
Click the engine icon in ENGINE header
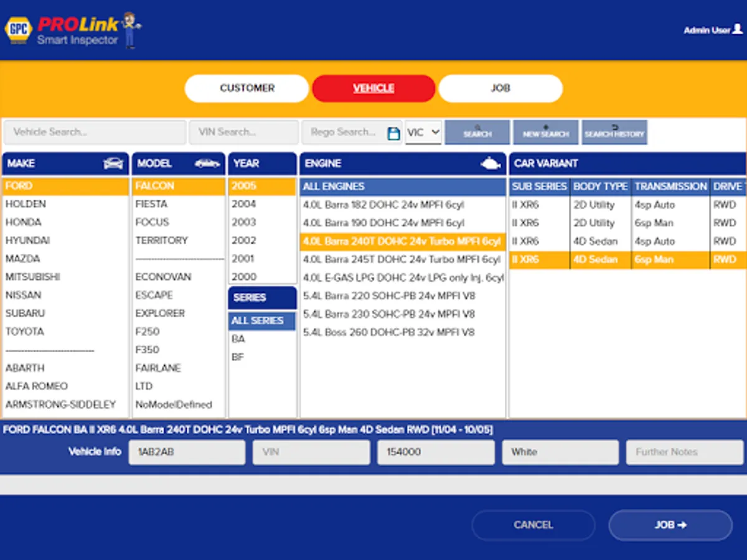pos(491,164)
